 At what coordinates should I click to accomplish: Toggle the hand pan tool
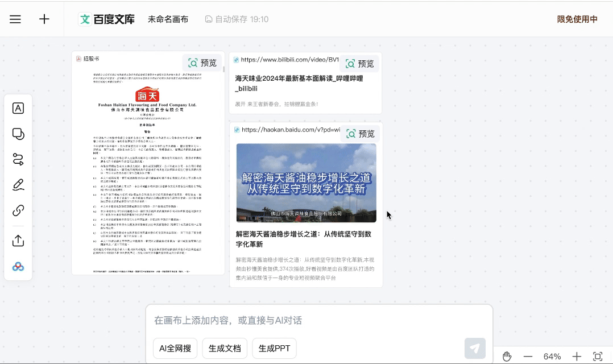point(507,357)
